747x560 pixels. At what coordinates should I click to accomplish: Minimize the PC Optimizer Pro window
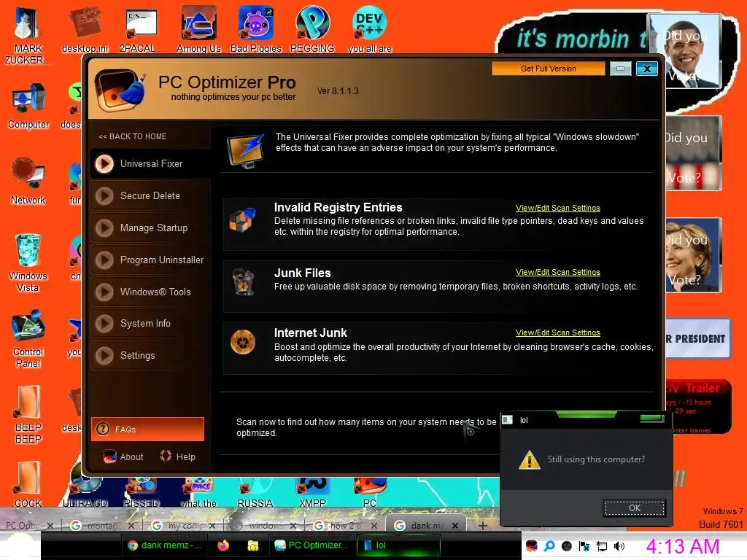pyautogui.click(x=620, y=69)
